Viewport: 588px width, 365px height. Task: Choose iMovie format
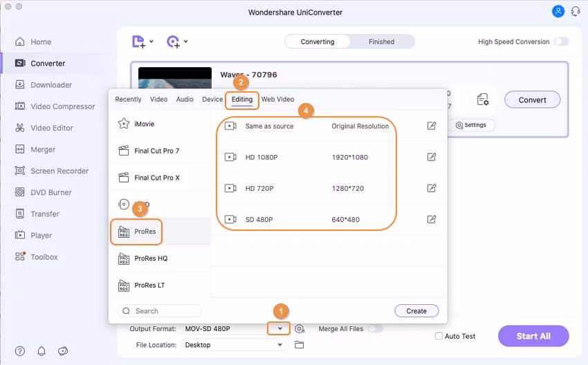160,124
